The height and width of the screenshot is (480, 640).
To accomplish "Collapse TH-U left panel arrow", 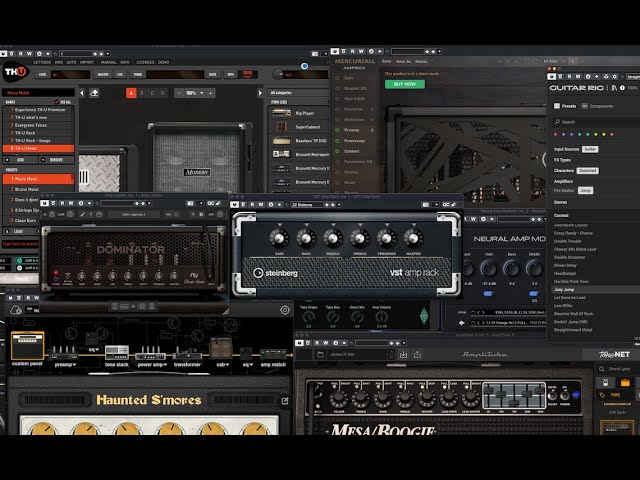I will [82, 93].
